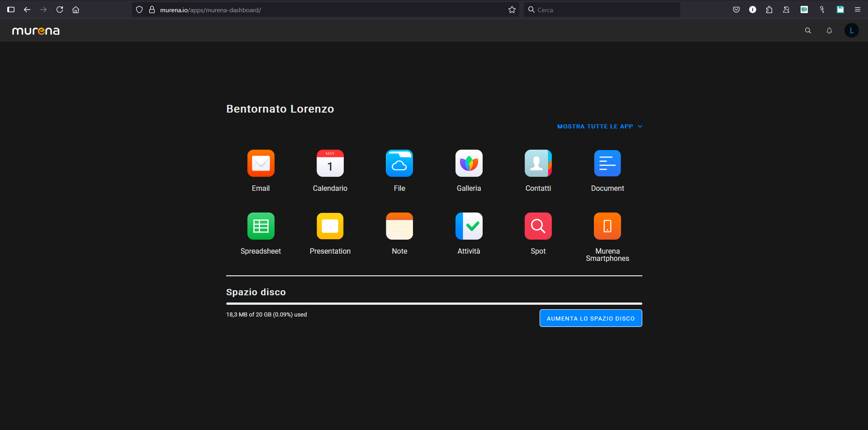Screen dimensions: 868x430
Task: Click the murena logo in the header
Action: point(36,31)
